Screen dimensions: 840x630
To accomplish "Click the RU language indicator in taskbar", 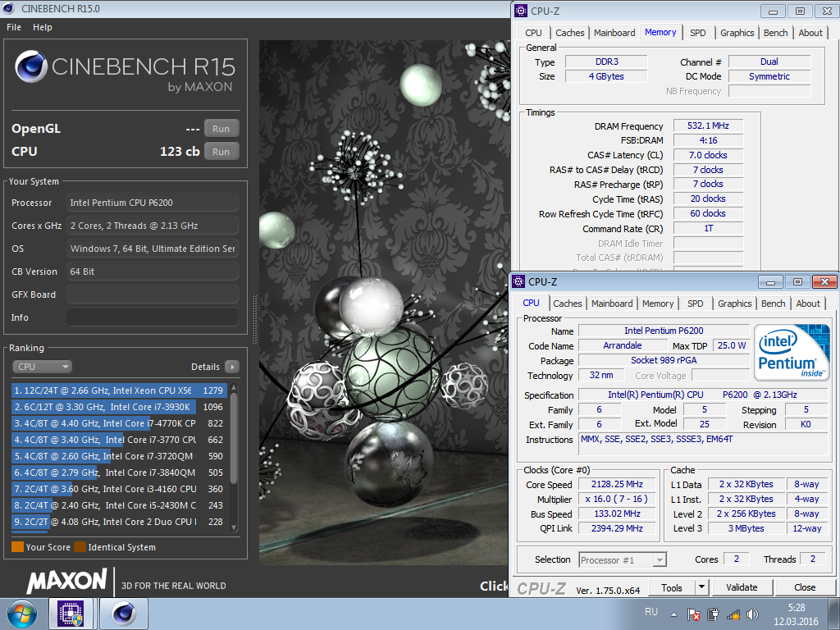I will coord(651,612).
